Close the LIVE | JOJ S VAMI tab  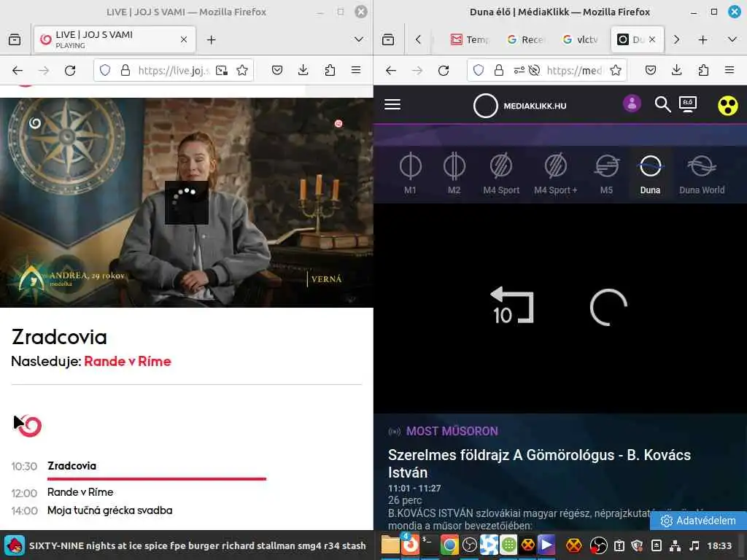point(184,39)
